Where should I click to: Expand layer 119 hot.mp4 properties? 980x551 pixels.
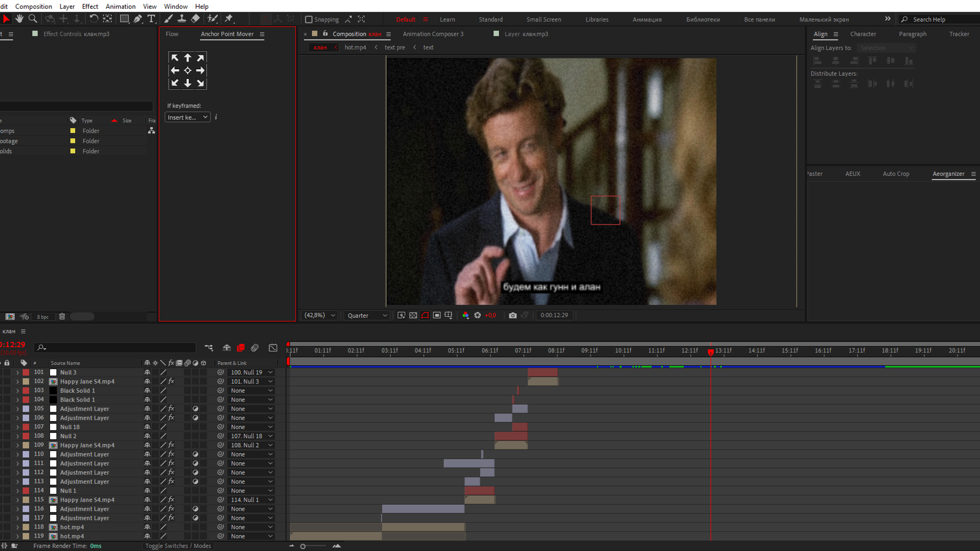[x=17, y=536]
